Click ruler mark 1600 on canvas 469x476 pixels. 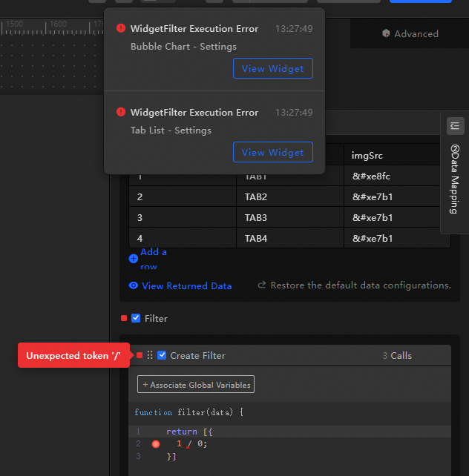[x=58, y=24]
